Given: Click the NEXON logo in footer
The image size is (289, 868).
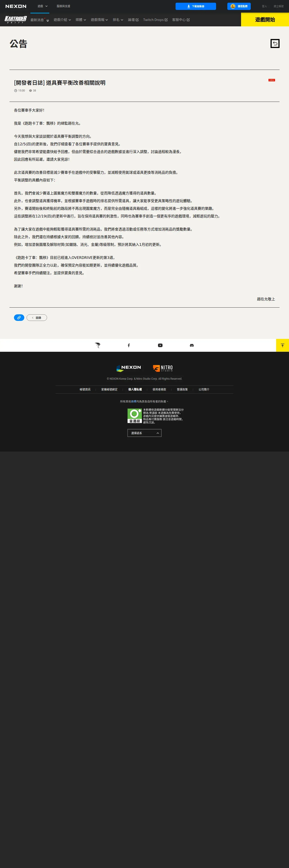Looking at the screenshot, I should (x=129, y=368).
